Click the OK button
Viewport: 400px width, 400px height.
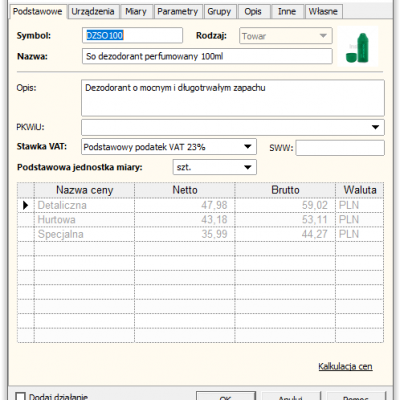[x=226, y=397]
